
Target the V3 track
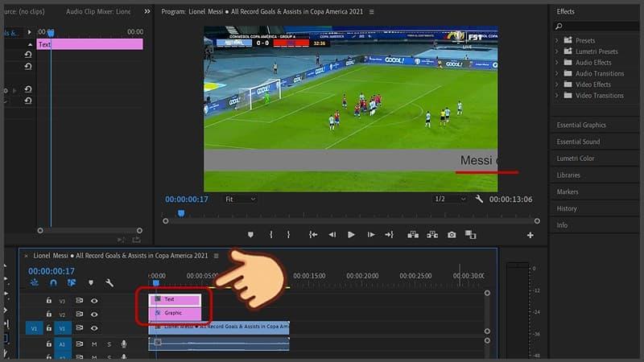tap(62, 301)
